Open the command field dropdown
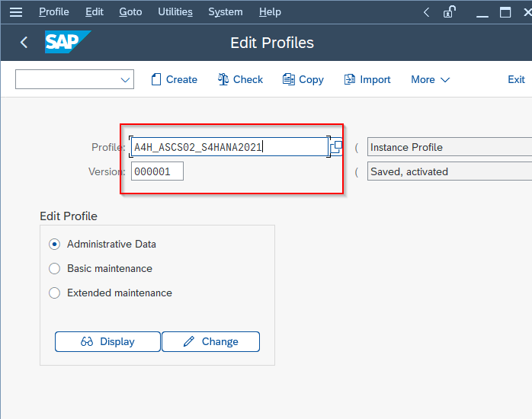 pyautogui.click(x=125, y=80)
